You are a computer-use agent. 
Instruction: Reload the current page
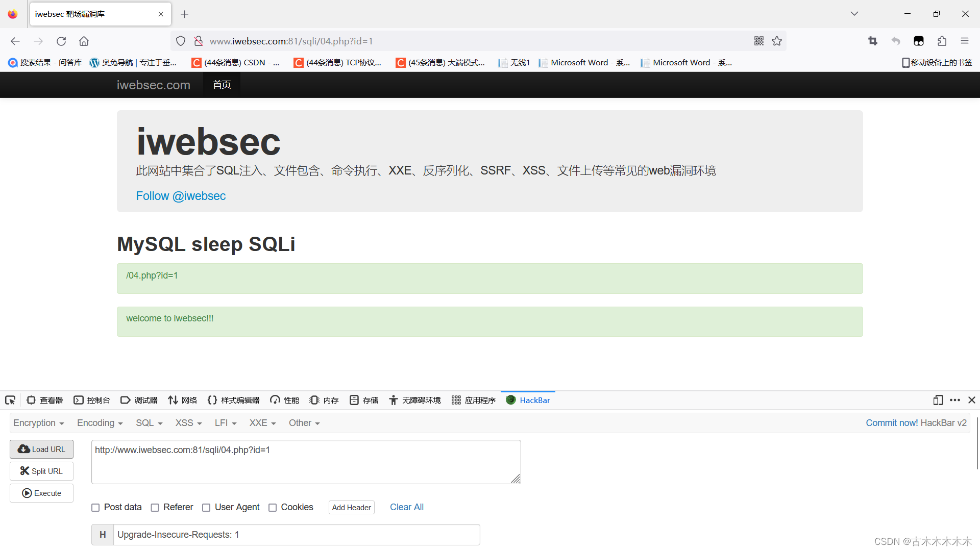[x=61, y=41]
